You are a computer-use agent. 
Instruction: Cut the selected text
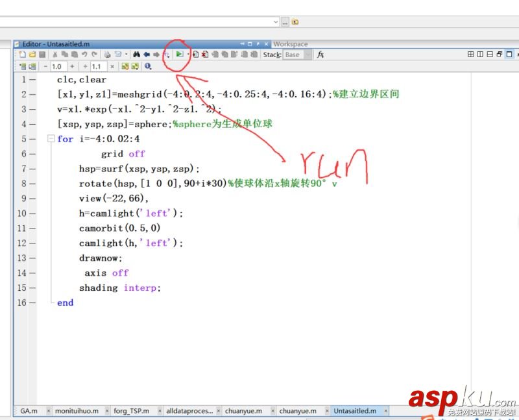pos(54,55)
